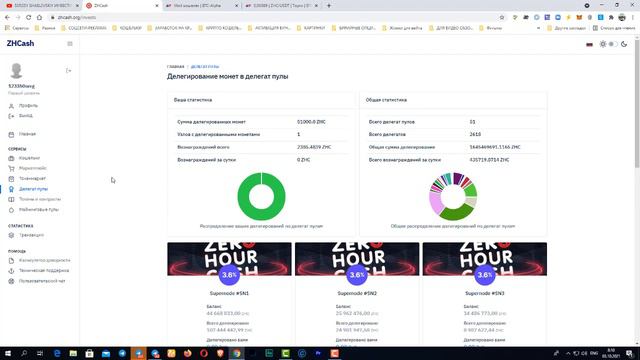The image size is (640, 360).
Task: Switch to the BTC-Alpha wallet browser tab
Action: [201, 6]
